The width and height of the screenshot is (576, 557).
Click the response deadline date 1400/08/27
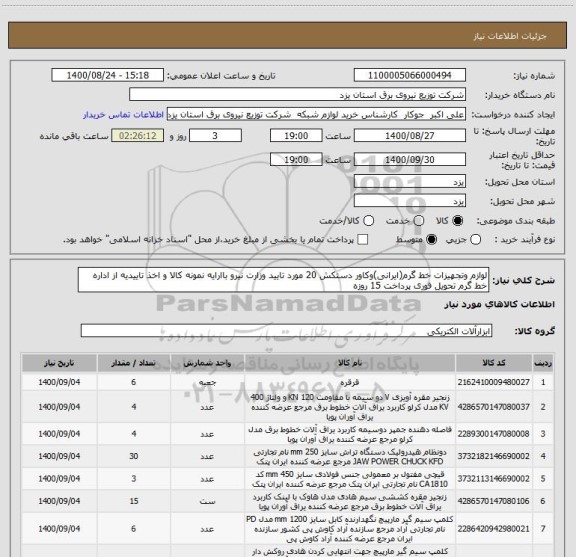tap(410, 136)
